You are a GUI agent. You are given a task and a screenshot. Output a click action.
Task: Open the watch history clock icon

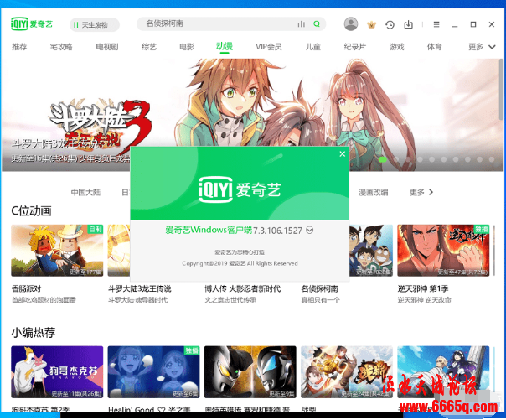click(390, 24)
